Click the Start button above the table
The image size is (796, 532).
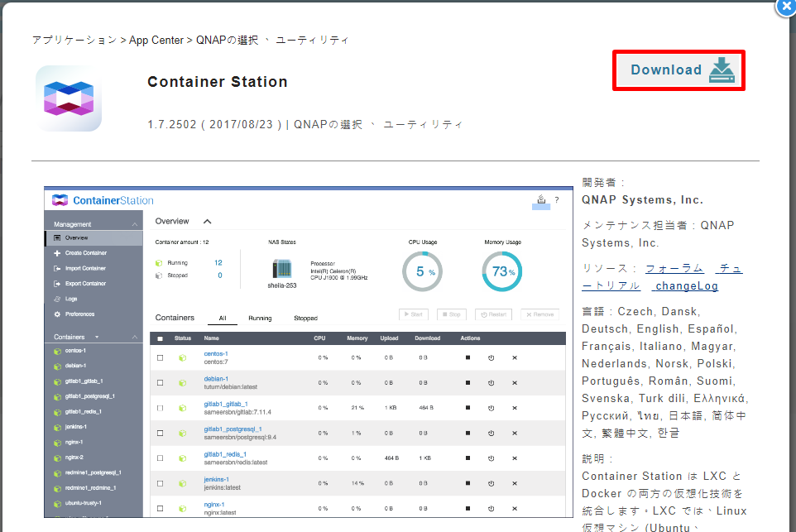pos(413,314)
